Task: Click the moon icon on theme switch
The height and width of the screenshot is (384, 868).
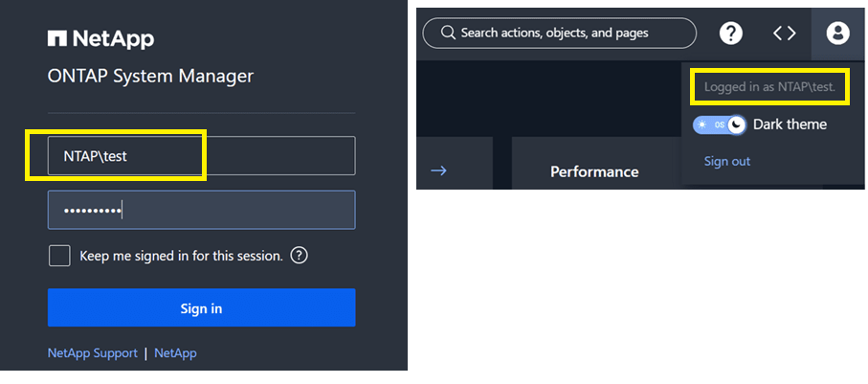Action: click(x=736, y=125)
